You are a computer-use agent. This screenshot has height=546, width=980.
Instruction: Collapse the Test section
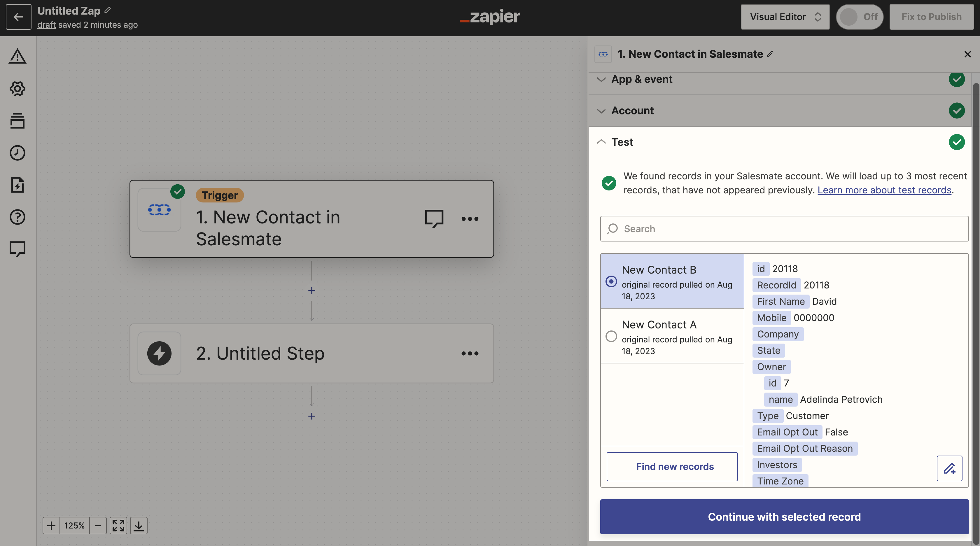780,142
